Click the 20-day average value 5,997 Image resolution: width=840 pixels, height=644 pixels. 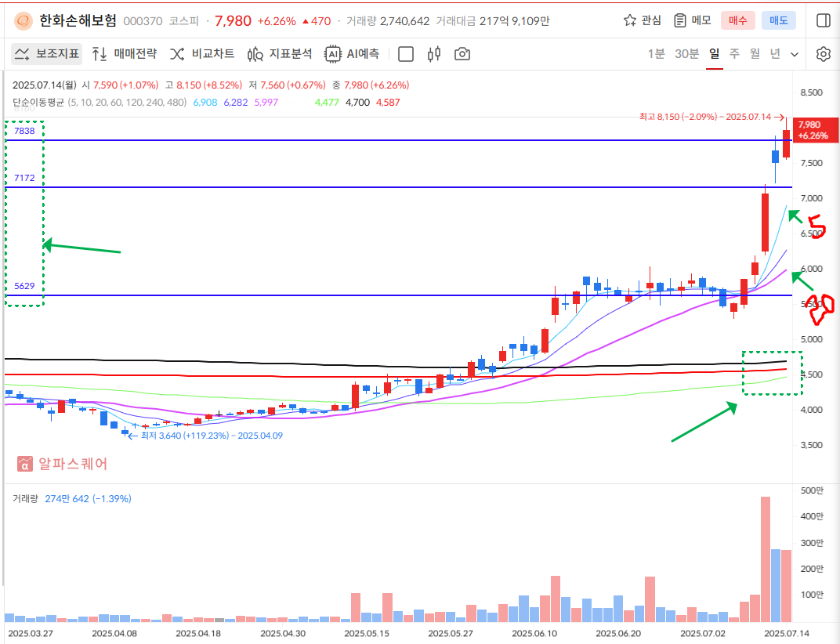coord(266,103)
